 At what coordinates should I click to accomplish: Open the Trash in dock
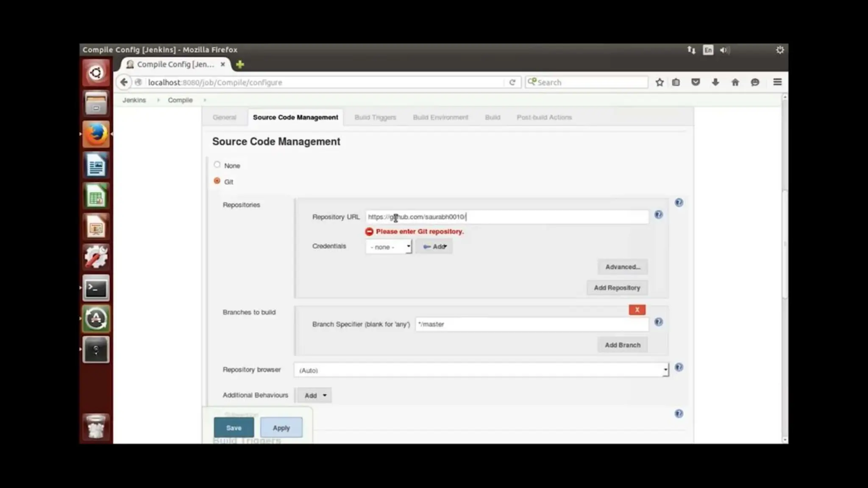coord(96,427)
